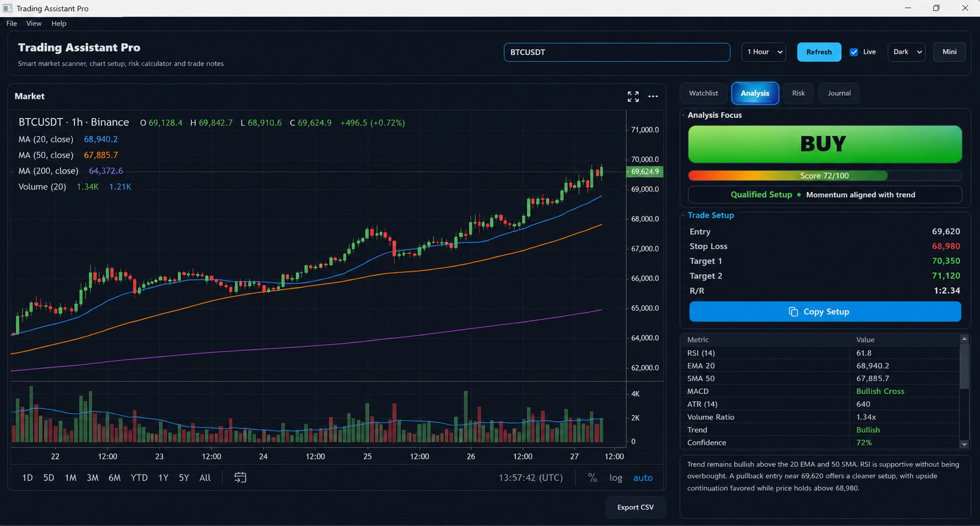The height and width of the screenshot is (526, 980).
Task: Select the 1D chart range
Action: click(27, 477)
